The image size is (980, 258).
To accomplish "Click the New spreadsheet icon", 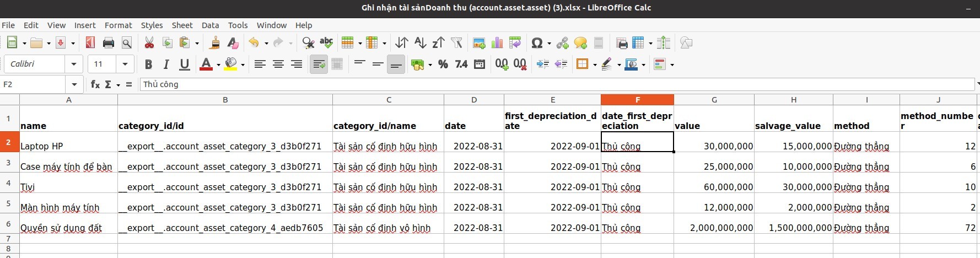I will coord(12,43).
